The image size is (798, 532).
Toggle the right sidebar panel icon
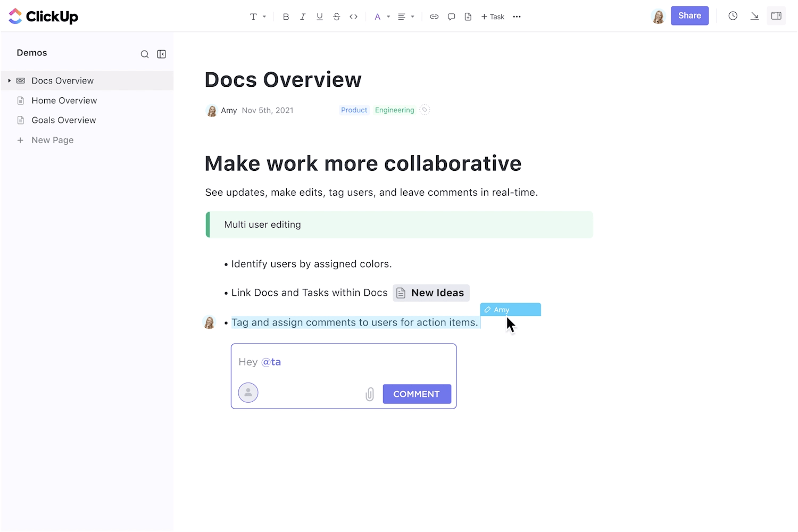pos(776,16)
